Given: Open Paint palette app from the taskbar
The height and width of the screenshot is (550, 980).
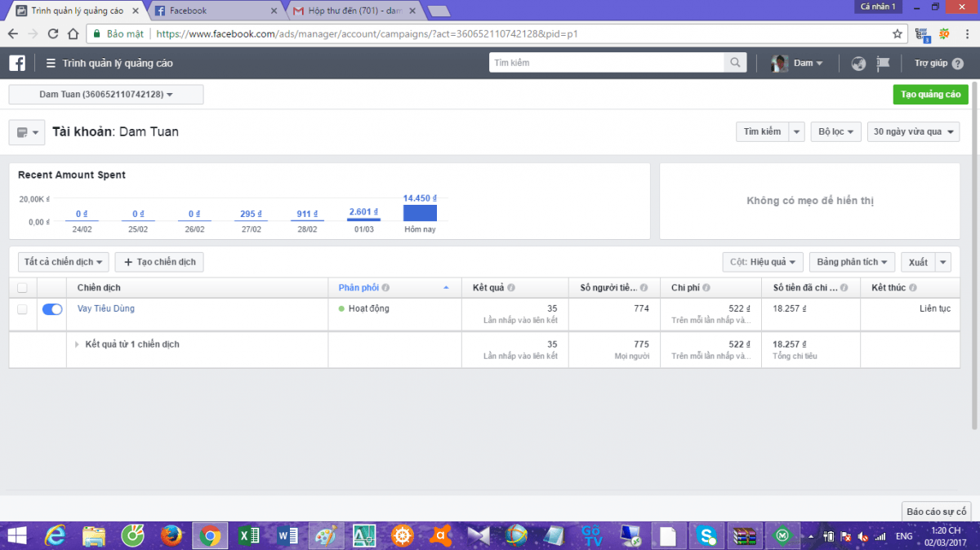Looking at the screenshot, I should click(x=325, y=535).
